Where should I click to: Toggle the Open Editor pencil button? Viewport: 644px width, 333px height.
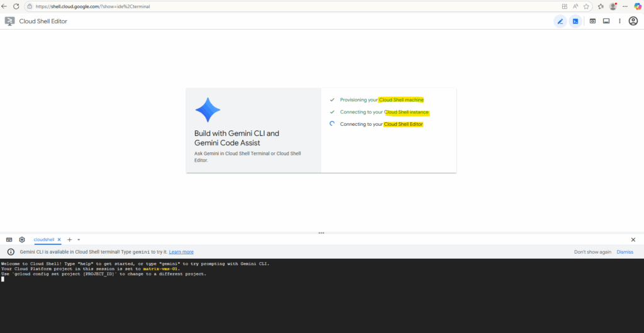click(x=560, y=21)
